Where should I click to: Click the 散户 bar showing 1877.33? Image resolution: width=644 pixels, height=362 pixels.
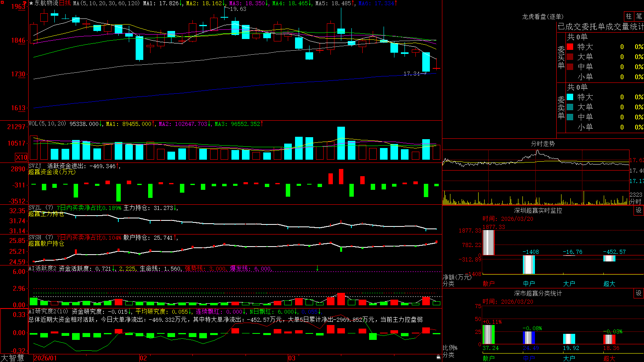tap(489, 243)
